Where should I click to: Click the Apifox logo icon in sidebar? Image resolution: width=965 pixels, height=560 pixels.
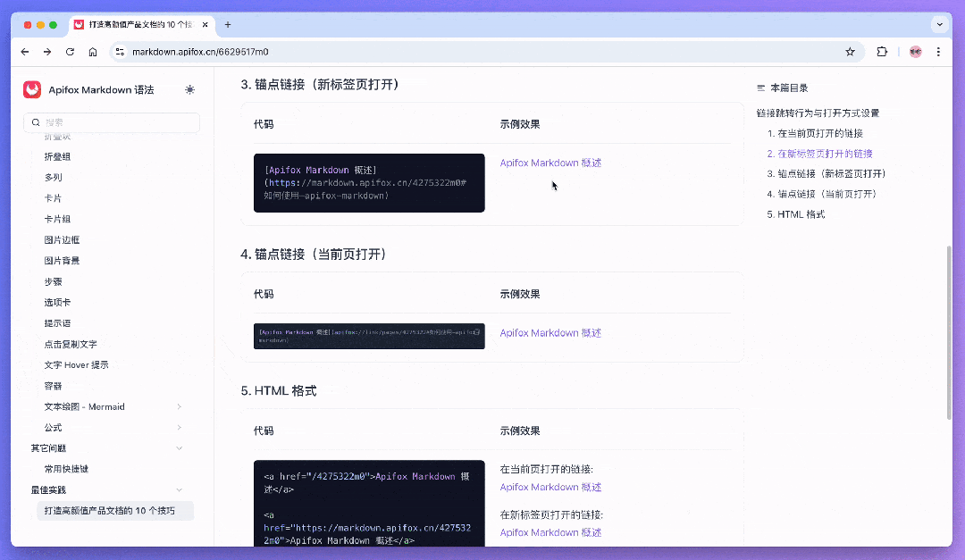click(x=32, y=90)
